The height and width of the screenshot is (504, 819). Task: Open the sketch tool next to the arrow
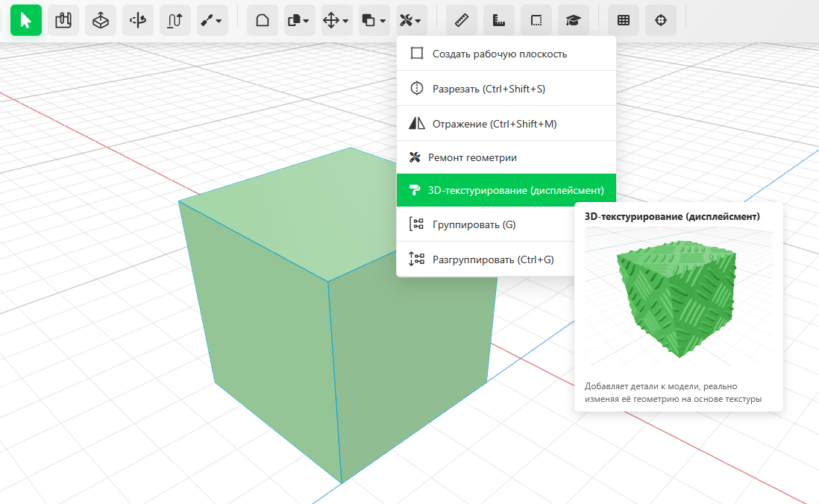(63, 20)
